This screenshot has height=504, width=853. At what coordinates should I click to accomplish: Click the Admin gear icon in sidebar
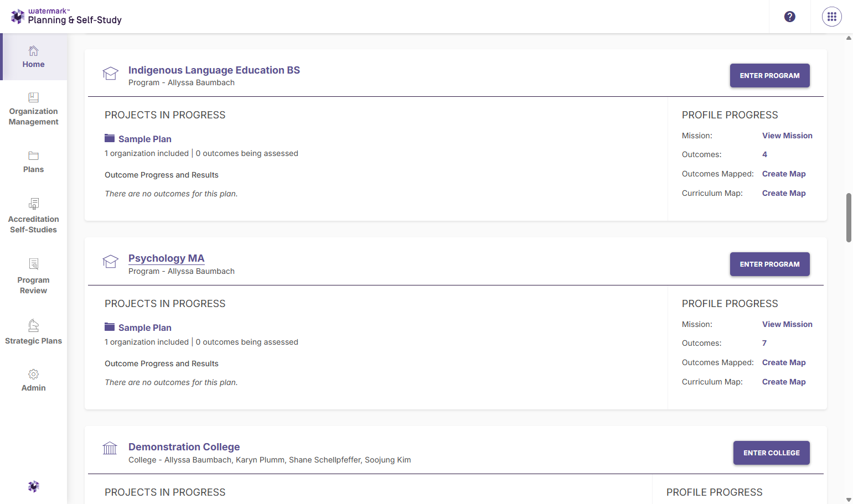click(x=34, y=375)
